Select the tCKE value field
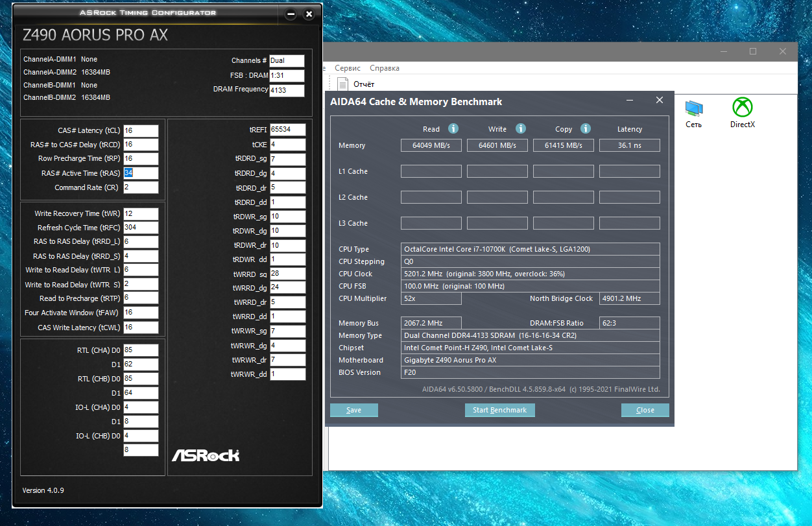The image size is (812, 526). 287,145
